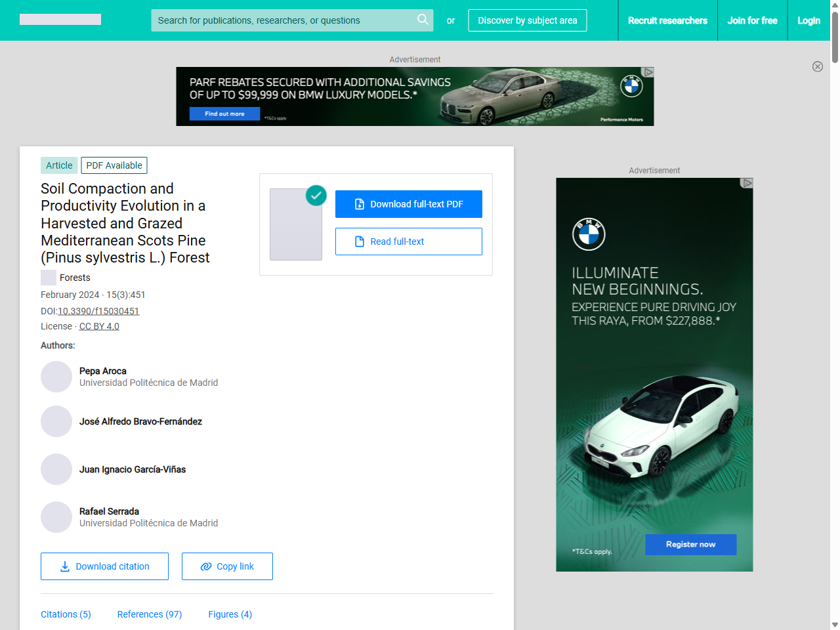Open the CC BY 4.0 license link

point(99,326)
